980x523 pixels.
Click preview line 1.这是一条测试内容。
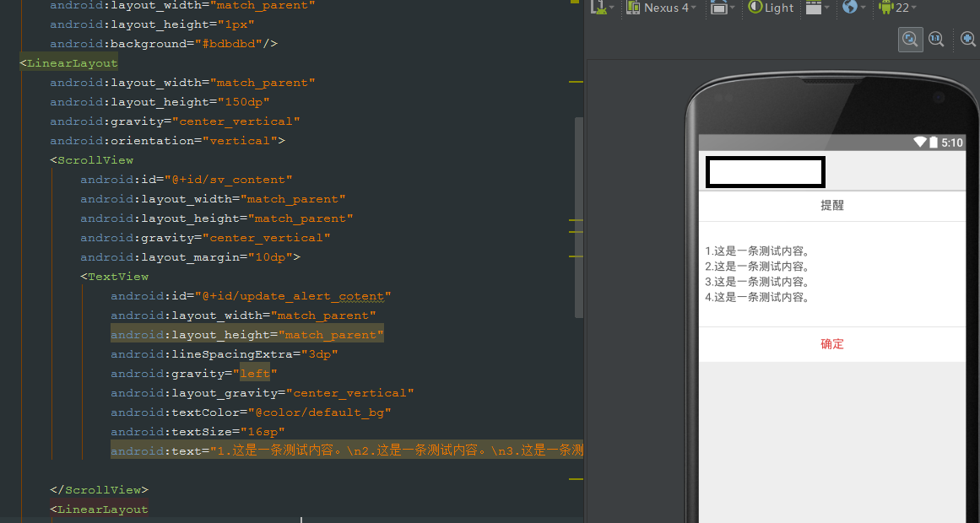point(758,251)
